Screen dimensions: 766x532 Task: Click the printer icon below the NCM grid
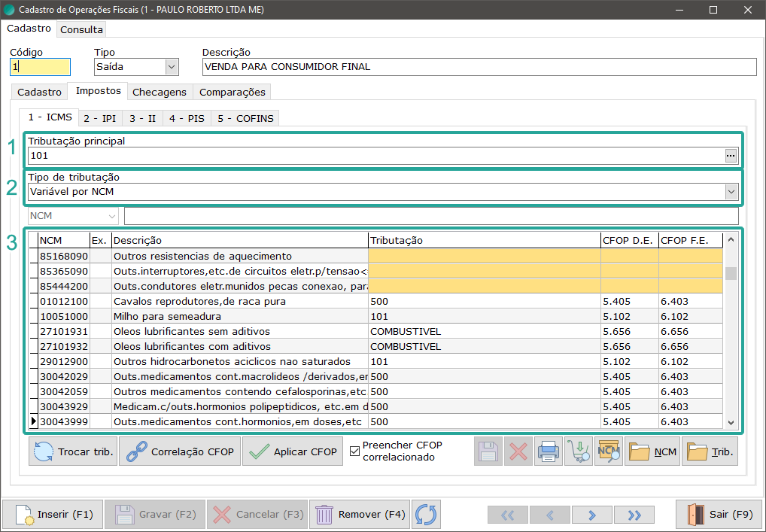[549, 451]
